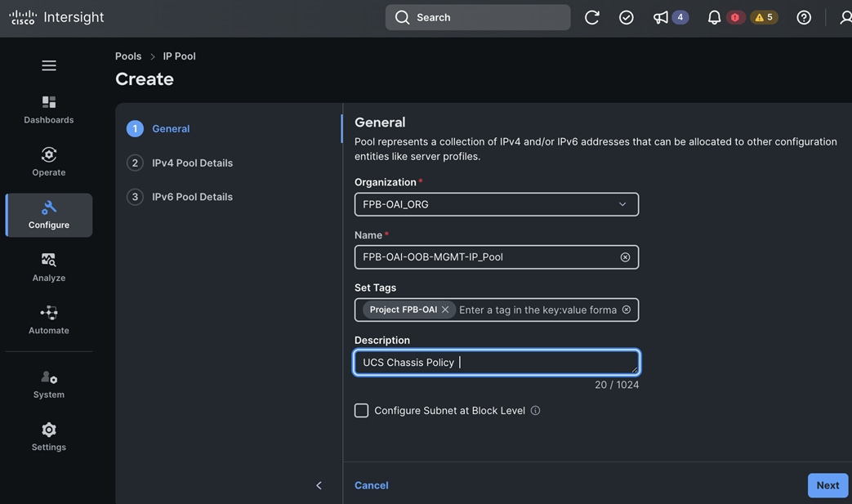Open the help question mark icon
The image size is (852, 504).
point(804,17)
